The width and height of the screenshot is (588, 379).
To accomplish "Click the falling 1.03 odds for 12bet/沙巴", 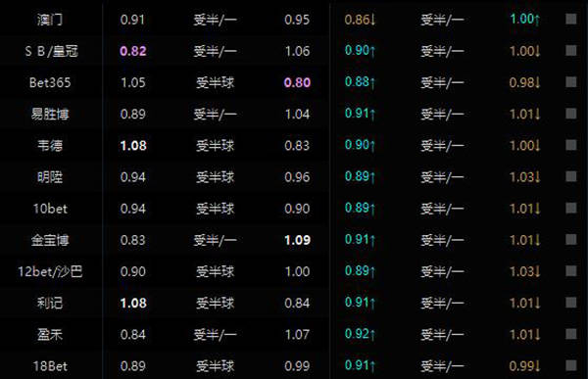I will [x=524, y=271].
